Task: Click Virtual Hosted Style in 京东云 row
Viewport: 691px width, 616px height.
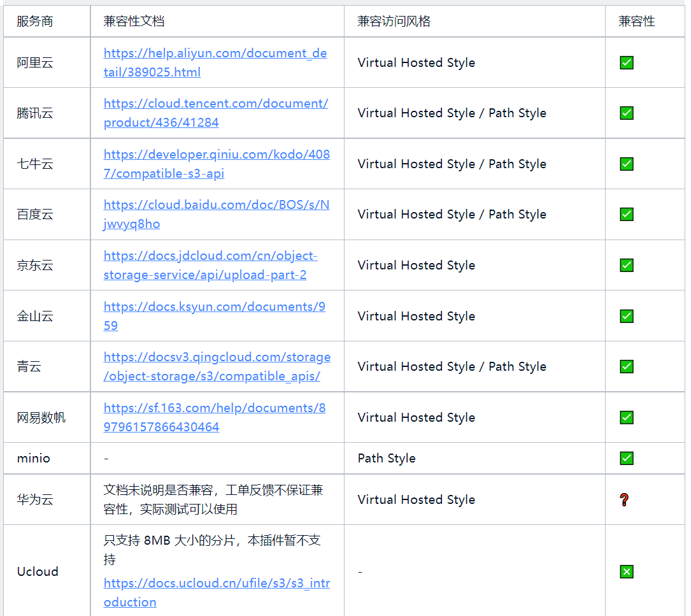Action: [416, 265]
